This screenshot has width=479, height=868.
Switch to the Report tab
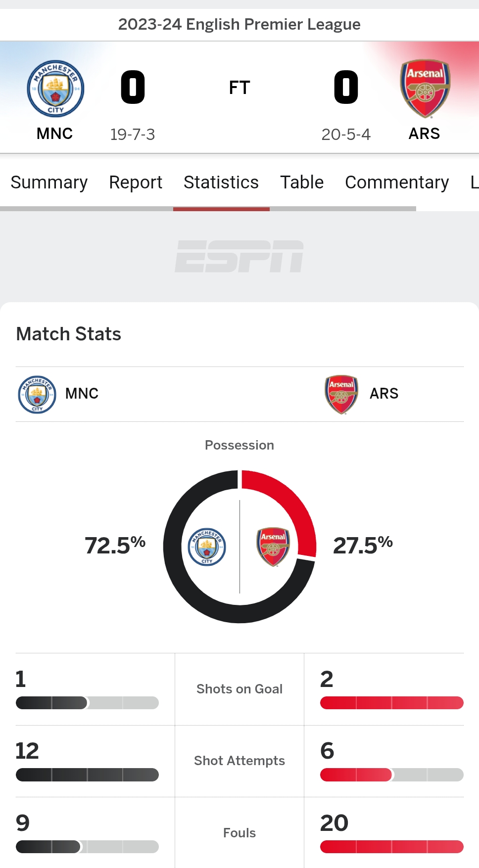(136, 183)
